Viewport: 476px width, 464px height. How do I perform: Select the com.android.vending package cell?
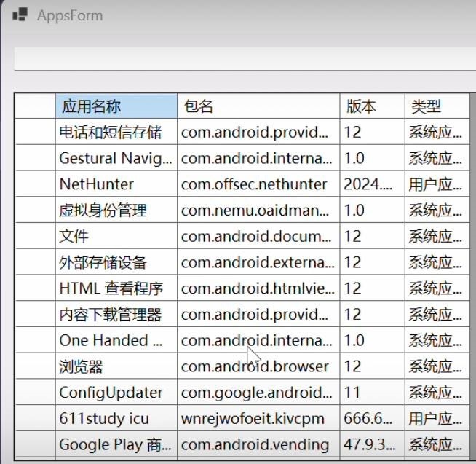click(x=258, y=444)
